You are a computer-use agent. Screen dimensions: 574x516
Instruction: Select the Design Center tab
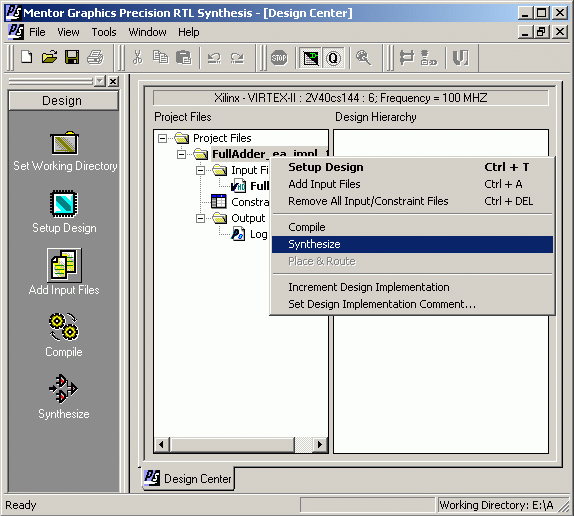(x=188, y=478)
